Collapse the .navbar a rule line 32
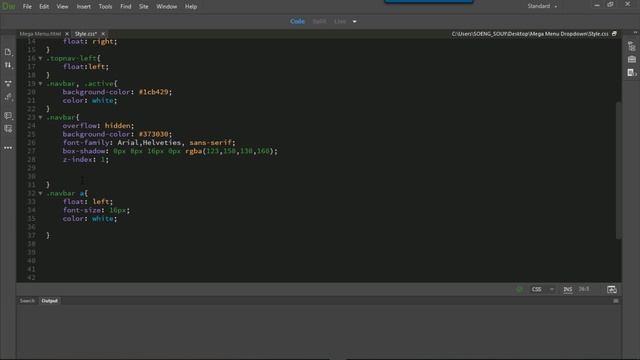This screenshot has height=360, width=640. click(40, 193)
